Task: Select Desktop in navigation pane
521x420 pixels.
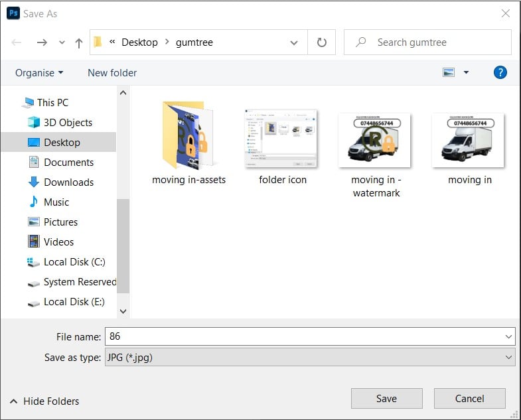Action: point(59,142)
